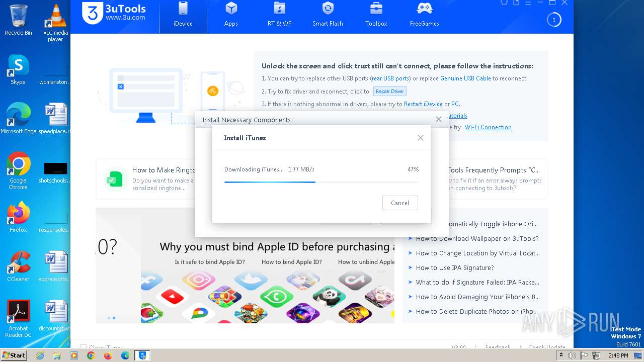Screen dimensions: 644x362
Task: Click the second banner carousel dot
Action: (114, 318)
